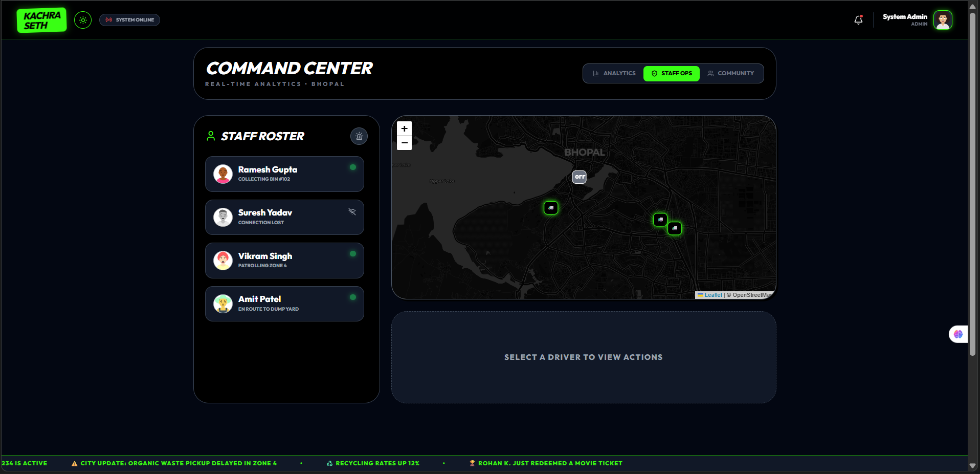Screen dimensions: 980x474
Task: Zoom in the map with the plus control
Action: coord(404,129)
